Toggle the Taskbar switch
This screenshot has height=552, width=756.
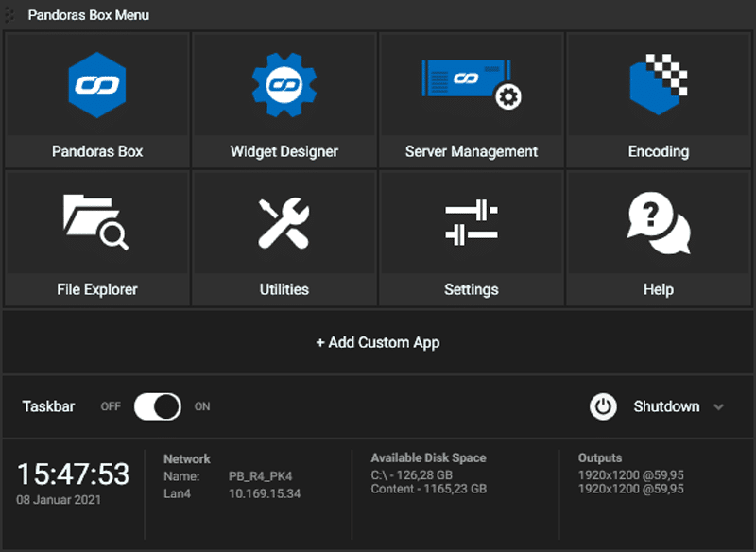(157, 406)
